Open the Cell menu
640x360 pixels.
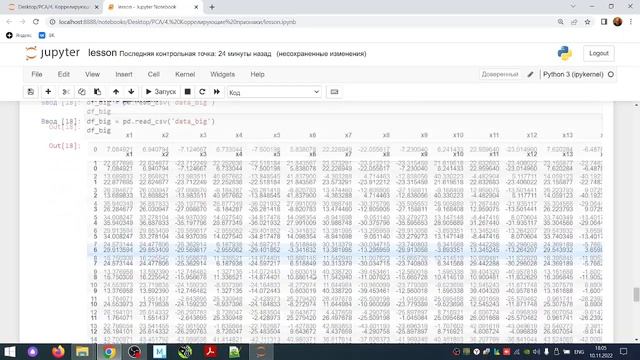tap(153, 74)
